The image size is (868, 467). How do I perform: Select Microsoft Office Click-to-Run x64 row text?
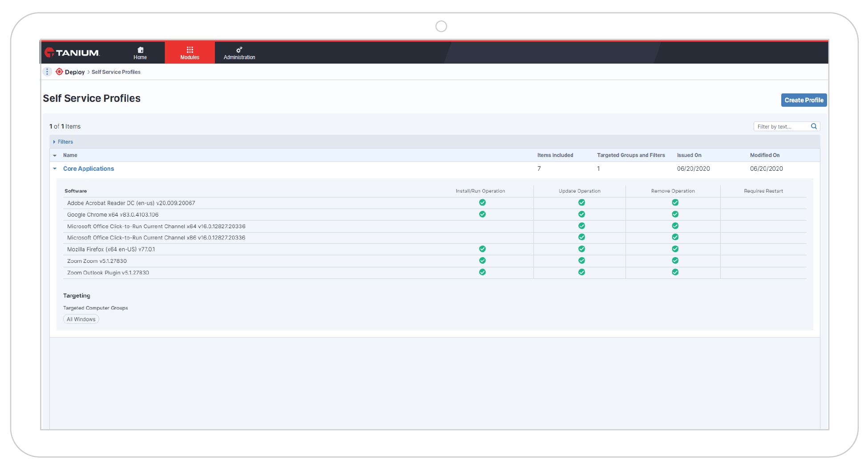point(156,226)
